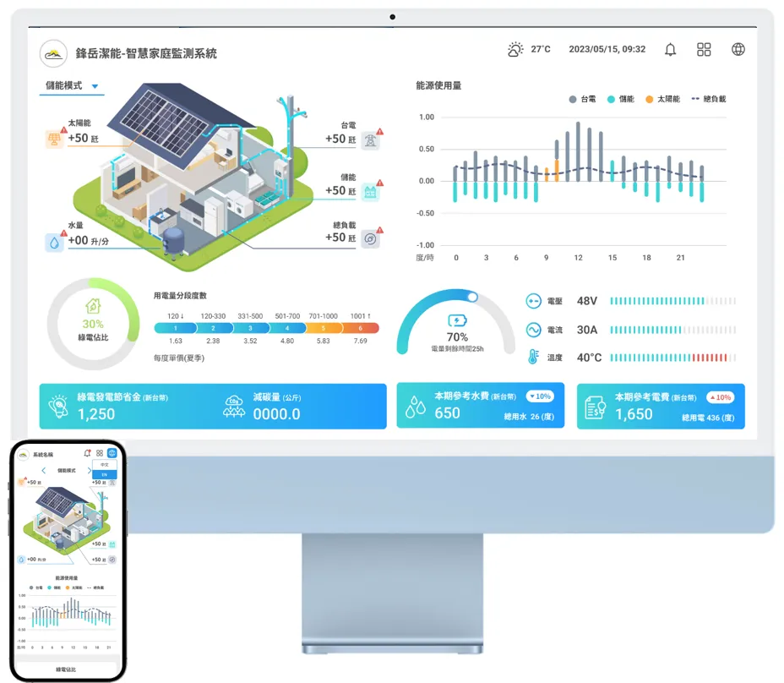Click the green house icon in 綠電佔比 gauge
The height and width of the screenshot is (683, 784).
coord(93,306)
